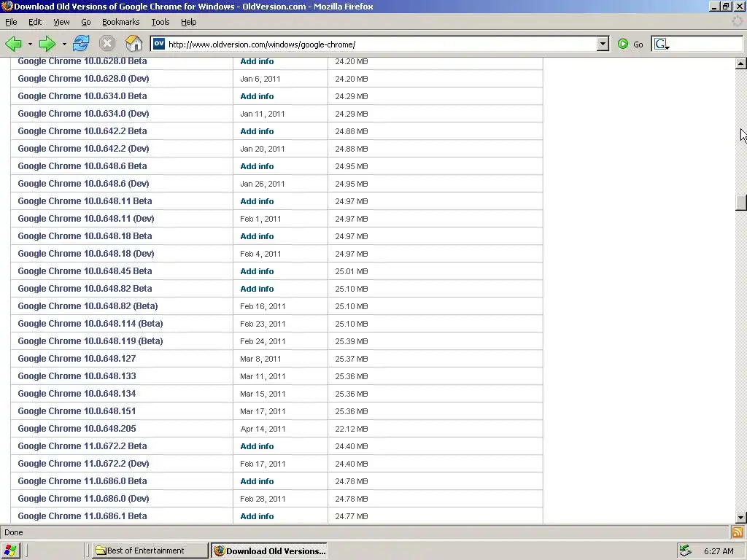Click Add info for Chrome 11.0.672.2 Beta
The height and width of the screenshot is (560, 747).
(257, 446)
